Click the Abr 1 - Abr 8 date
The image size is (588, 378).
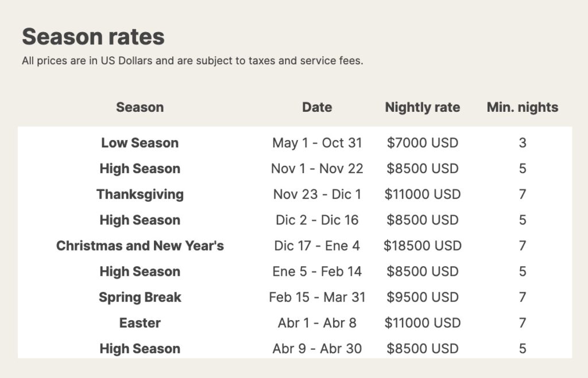click(x=317, y=323)
